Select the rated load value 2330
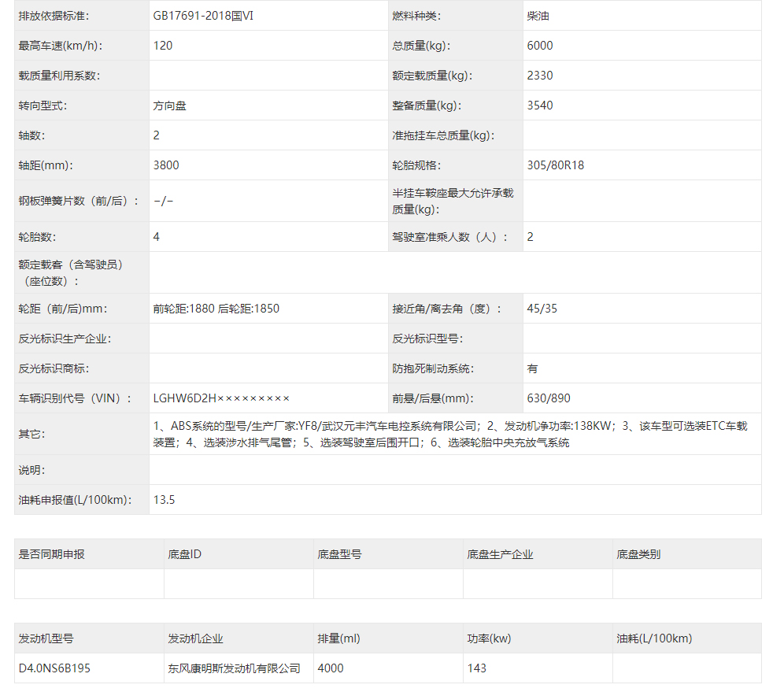 coord(540,76)
